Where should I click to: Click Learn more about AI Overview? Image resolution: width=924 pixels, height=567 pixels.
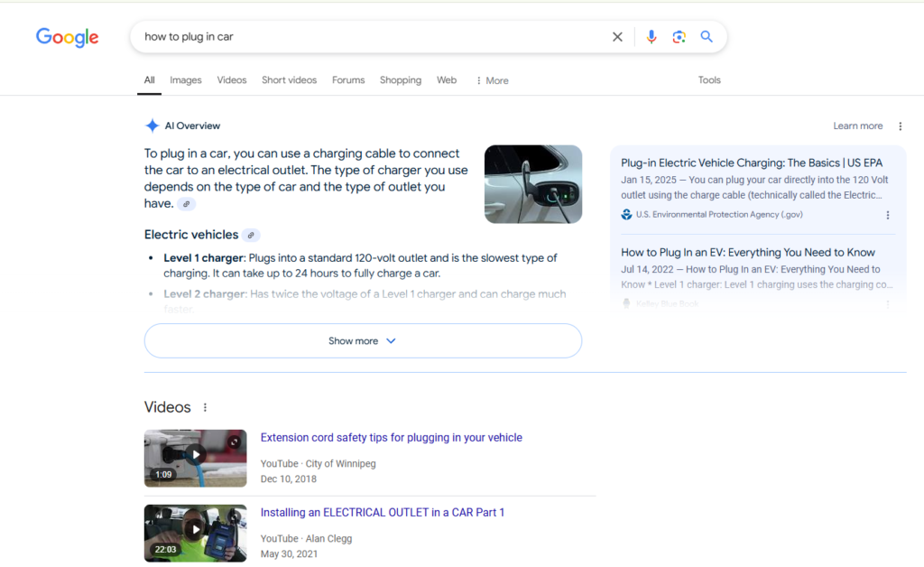857,126
